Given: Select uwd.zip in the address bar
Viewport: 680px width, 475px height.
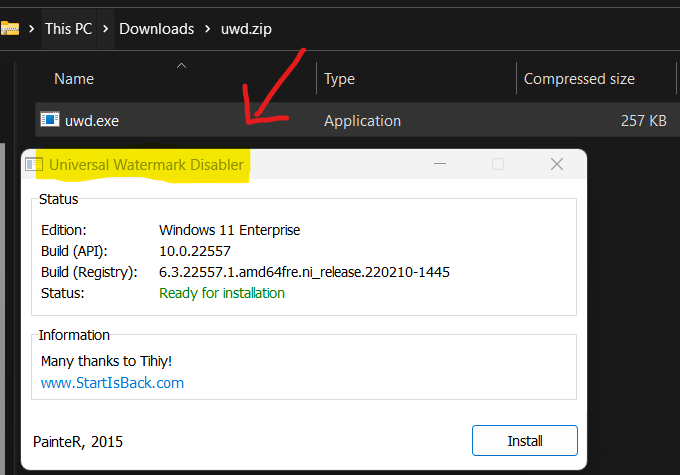Looking at the screenshot, I should [x=246, y=28].
